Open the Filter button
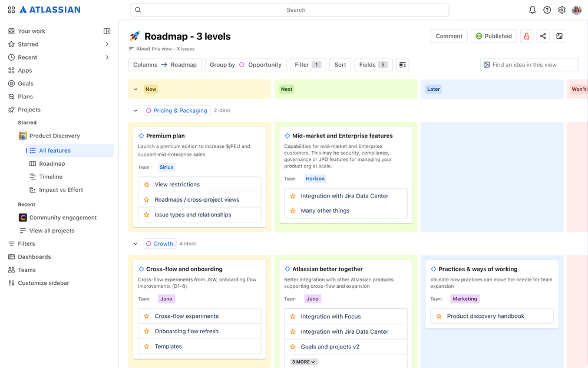This screenshot has width=588, height=368. (308, 65)
